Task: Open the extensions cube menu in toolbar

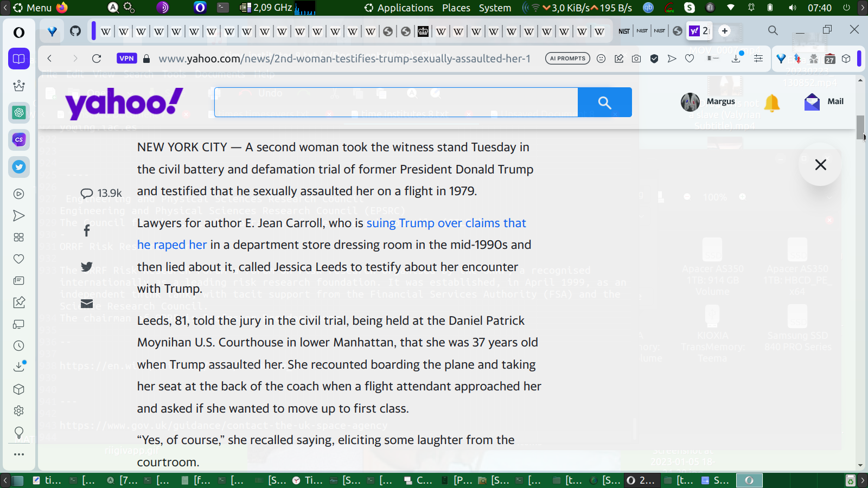Action: coord(846,59)
